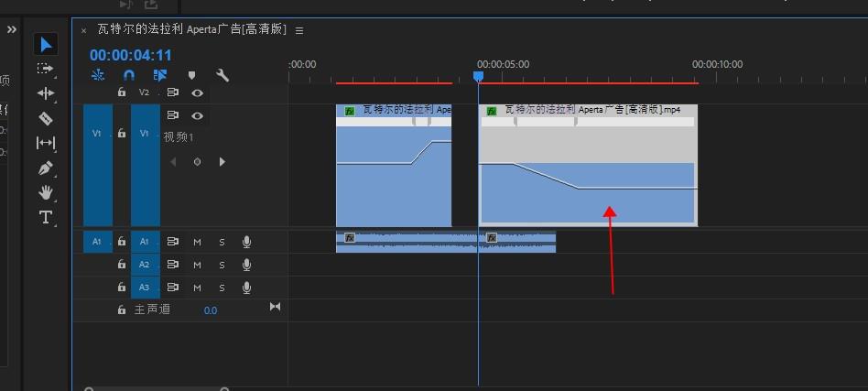868x391 pixels.
Task: Add keyframe on V1 track
Action: tap(197, 162)
